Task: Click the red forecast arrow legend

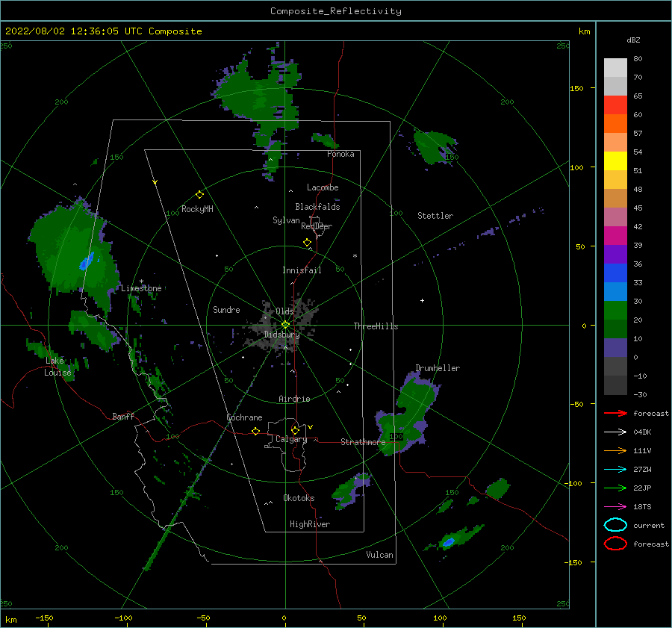Action: (615, 413)
